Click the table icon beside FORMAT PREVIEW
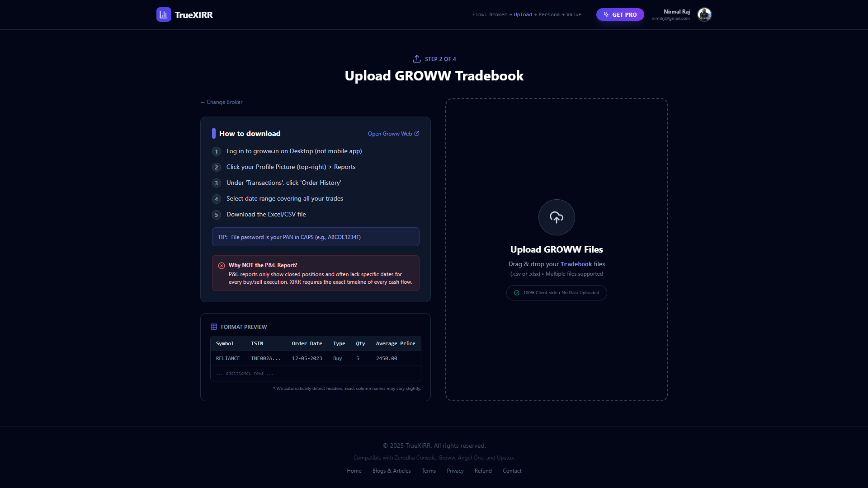 coord(213,326)
